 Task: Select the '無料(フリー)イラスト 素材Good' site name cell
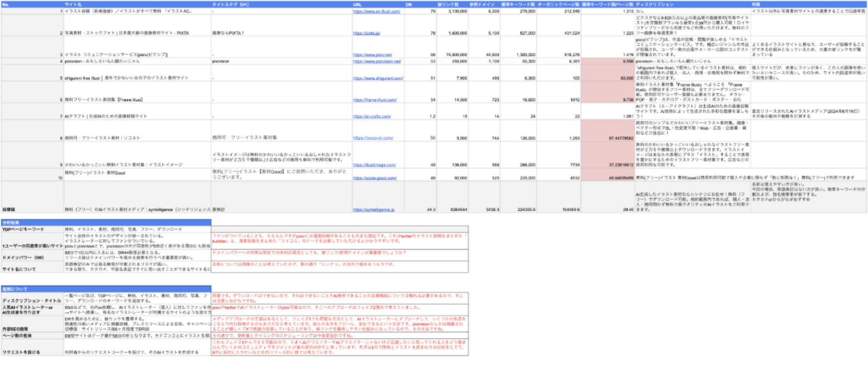(x=137, y=175)
